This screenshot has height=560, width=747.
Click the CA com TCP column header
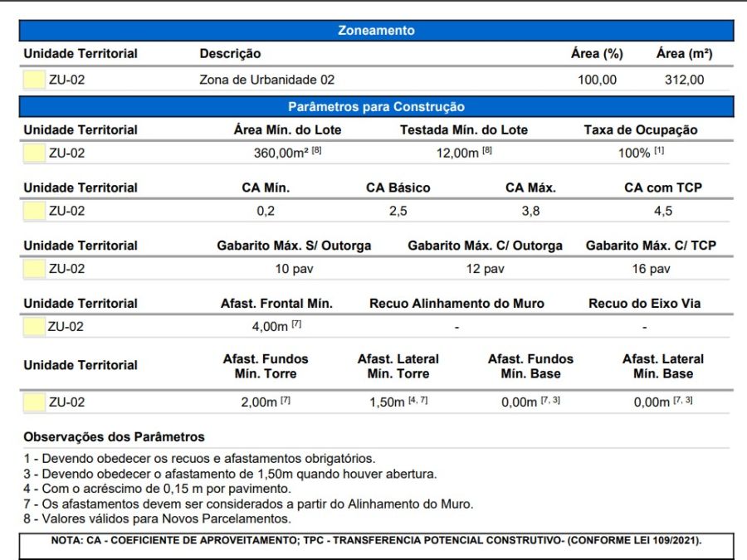[662, 187]
